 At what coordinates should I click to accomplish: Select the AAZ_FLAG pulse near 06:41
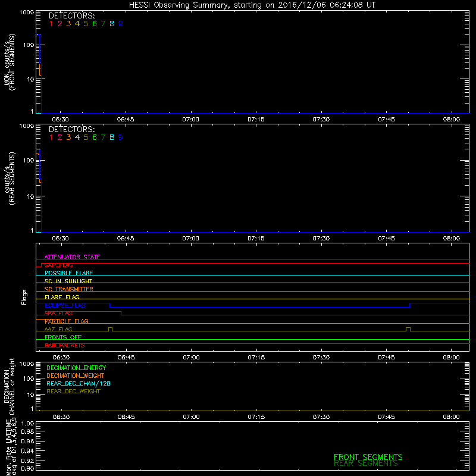click(x=110, y=330)
